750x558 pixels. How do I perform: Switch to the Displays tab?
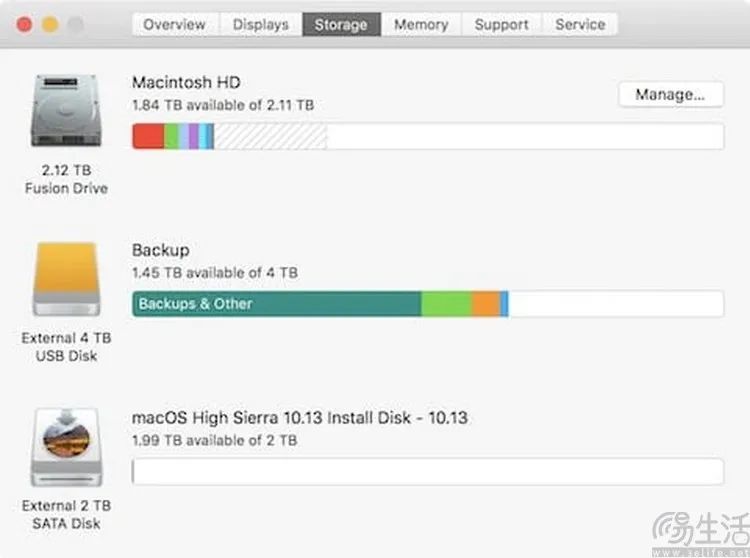click(x=261, y=24)
